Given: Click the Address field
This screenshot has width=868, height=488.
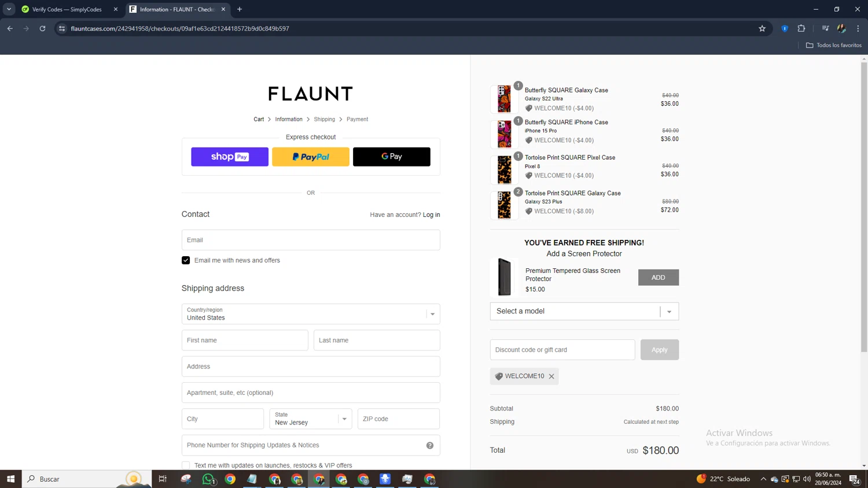Looking at the screenshot, I should point(311,367).
